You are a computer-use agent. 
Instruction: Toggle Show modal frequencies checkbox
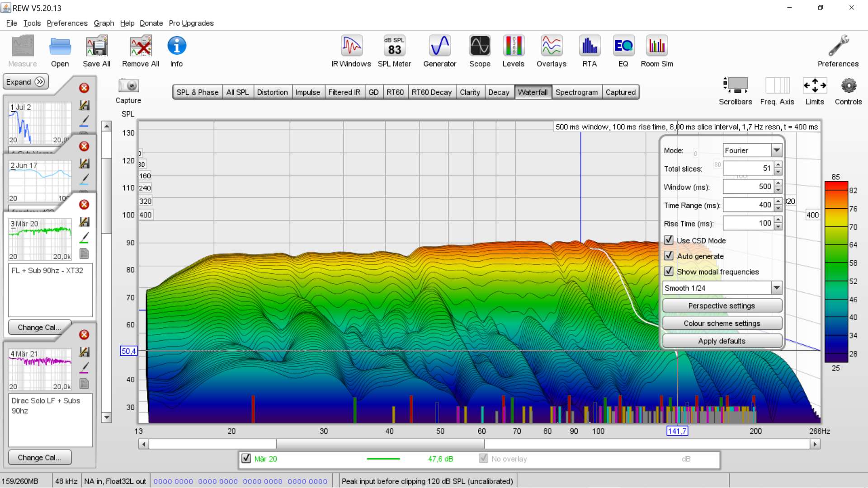669,272
